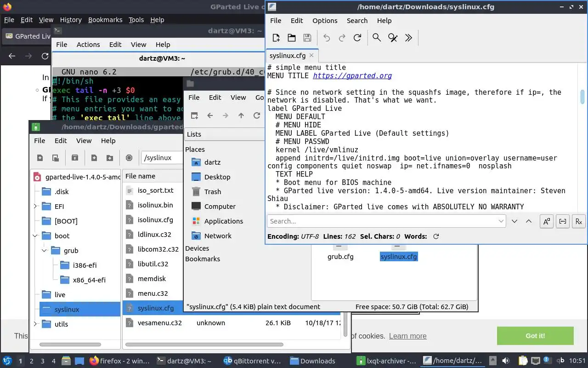The width and height of the screenshot is (588, 368).
Task: Click the archiver's folder-with-plus toolbar icon
Action: point(110,158)
